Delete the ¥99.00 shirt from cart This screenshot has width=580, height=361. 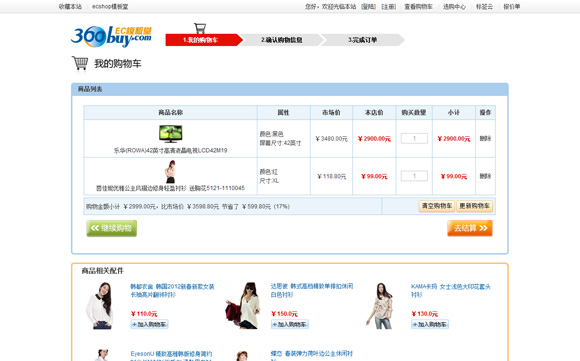point(485,176)
